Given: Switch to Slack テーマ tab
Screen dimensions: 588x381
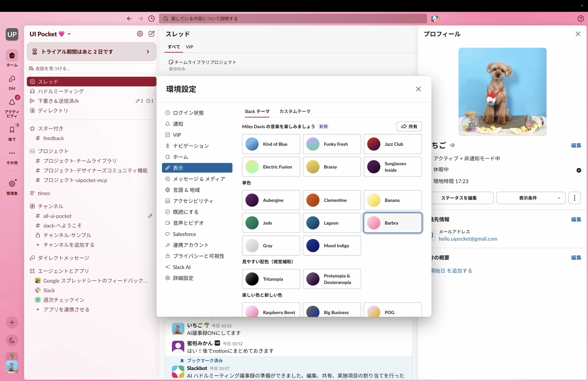Looking at the screenshot, I should [257, 111].
